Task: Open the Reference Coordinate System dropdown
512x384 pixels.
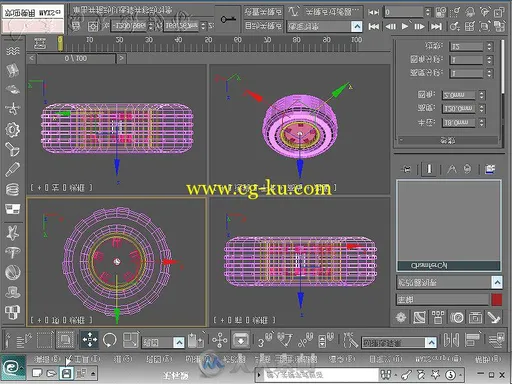Action: [x=163, y=342]
